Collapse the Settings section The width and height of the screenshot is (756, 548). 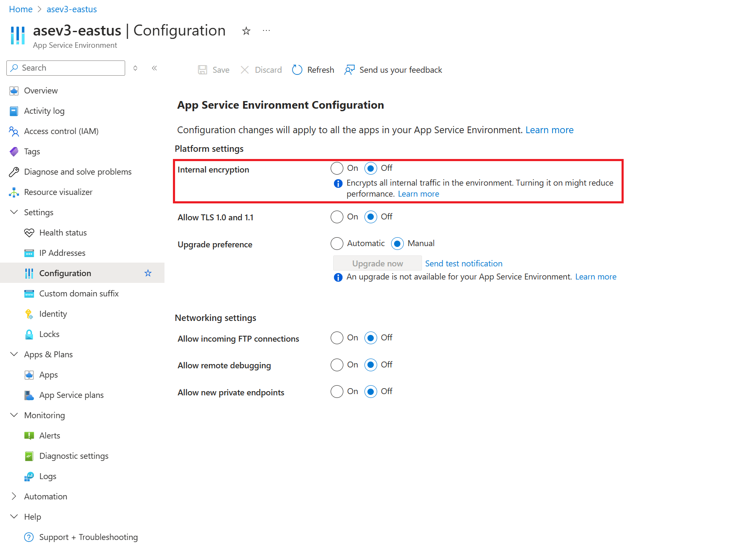(14, 212)
